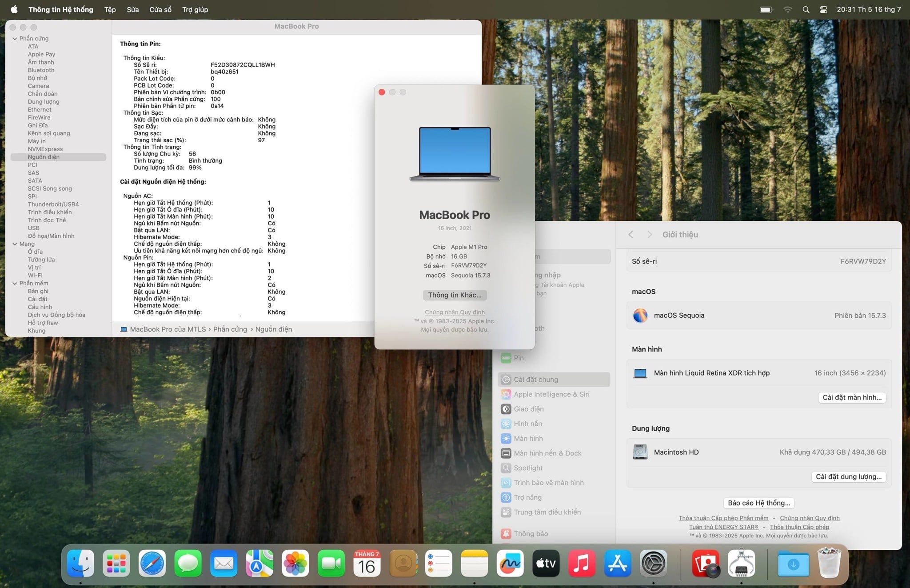The image size is (910, 588).
Task: Open Giao diện settings pane
Action: coord(554,409)
